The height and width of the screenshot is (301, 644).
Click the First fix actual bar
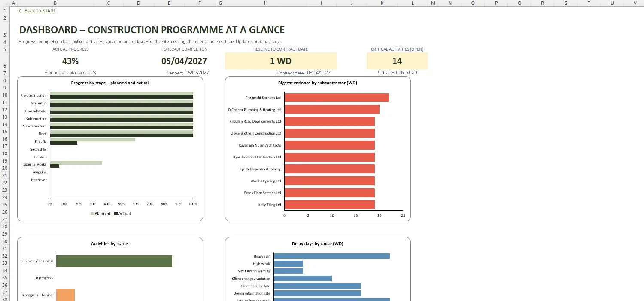coord(64,143)
